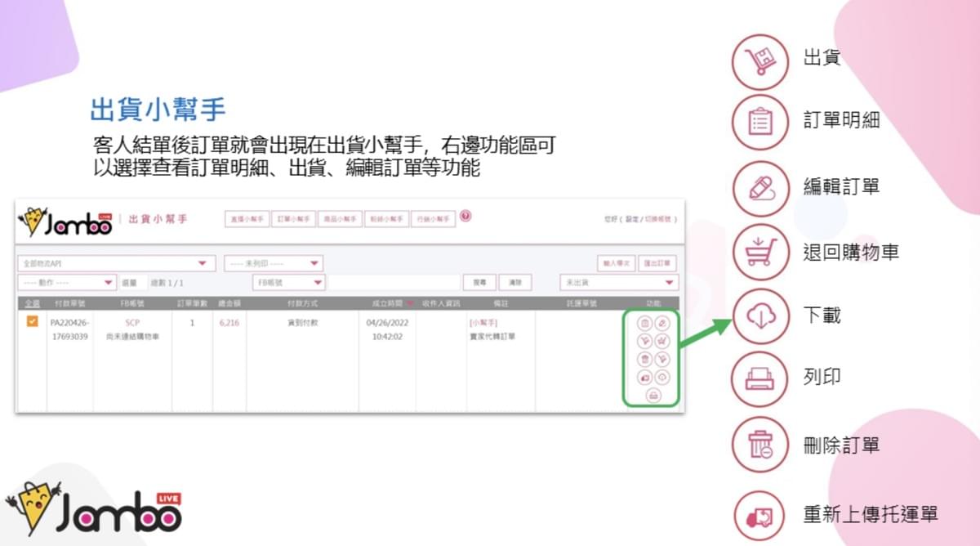This screenshot has height=546, width=980.
Task: Switch to the 直播小幫手 tab
Action: tap(246, 219)
